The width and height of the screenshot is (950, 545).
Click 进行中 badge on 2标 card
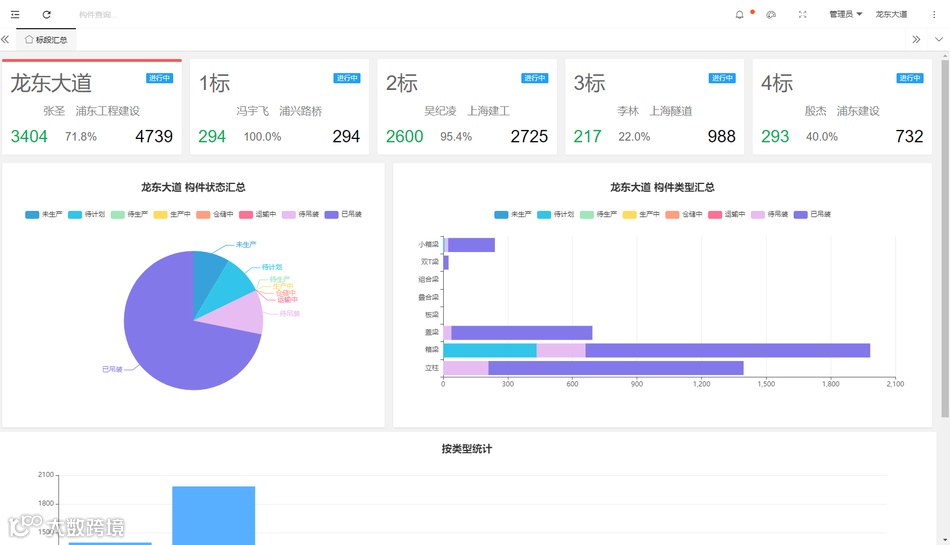[535, 78]
